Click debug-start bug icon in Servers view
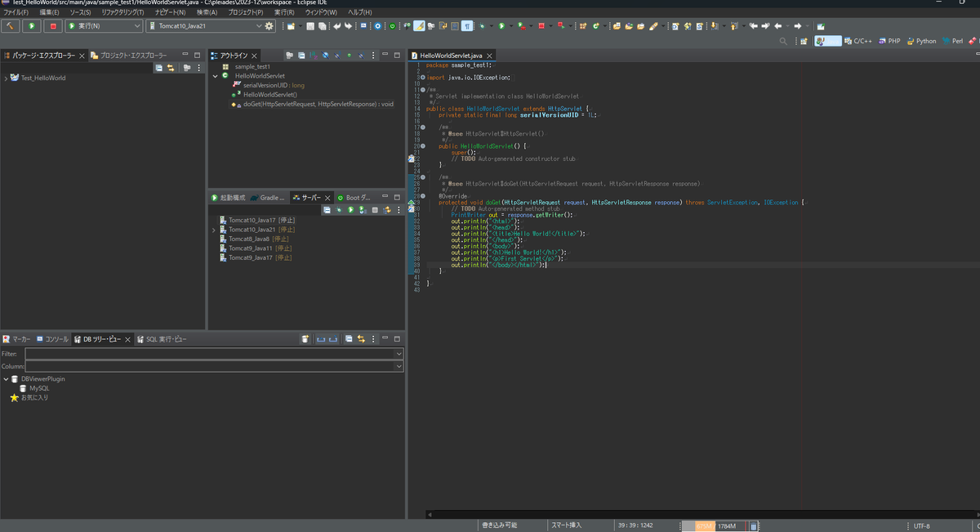 click(x=338, y=210)
